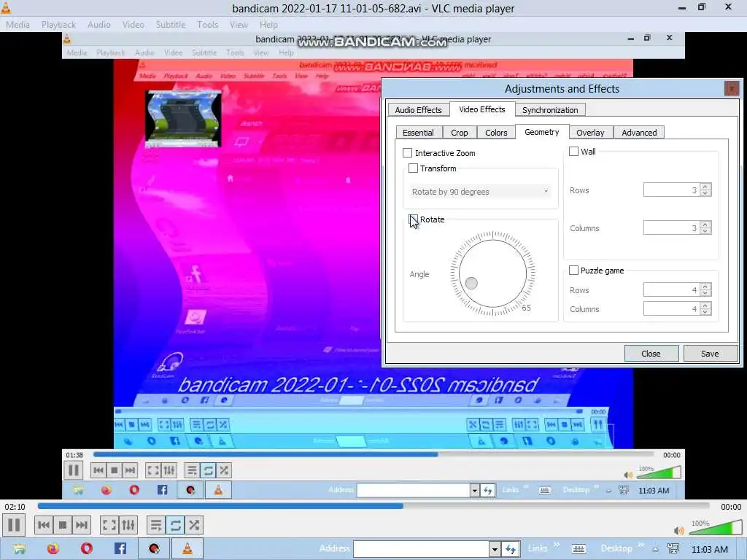Viewport: 747px width, 560px height.
Task: Open the Colors sub-tab
Action: [x=496, y=133]
